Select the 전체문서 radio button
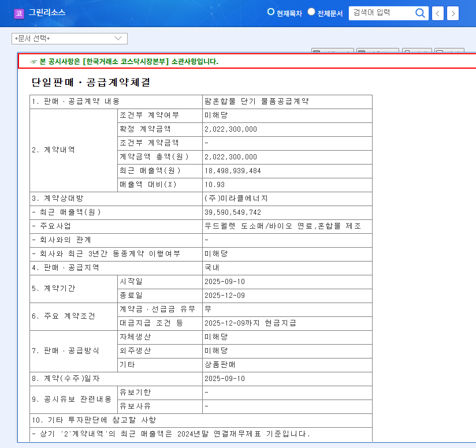 point(311,12)
